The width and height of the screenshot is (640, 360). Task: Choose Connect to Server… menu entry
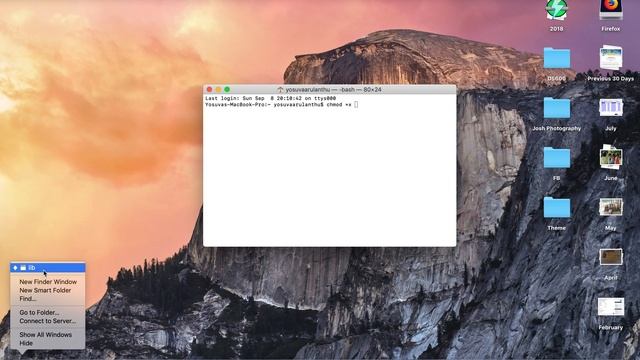click(x=48, y=321)
